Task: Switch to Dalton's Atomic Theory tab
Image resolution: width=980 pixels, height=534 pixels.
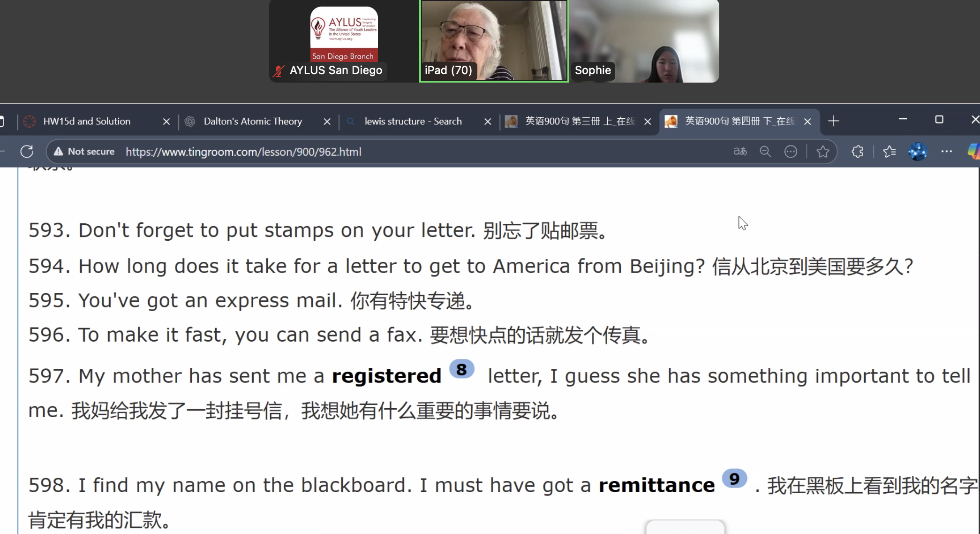Action: (253, 122)
